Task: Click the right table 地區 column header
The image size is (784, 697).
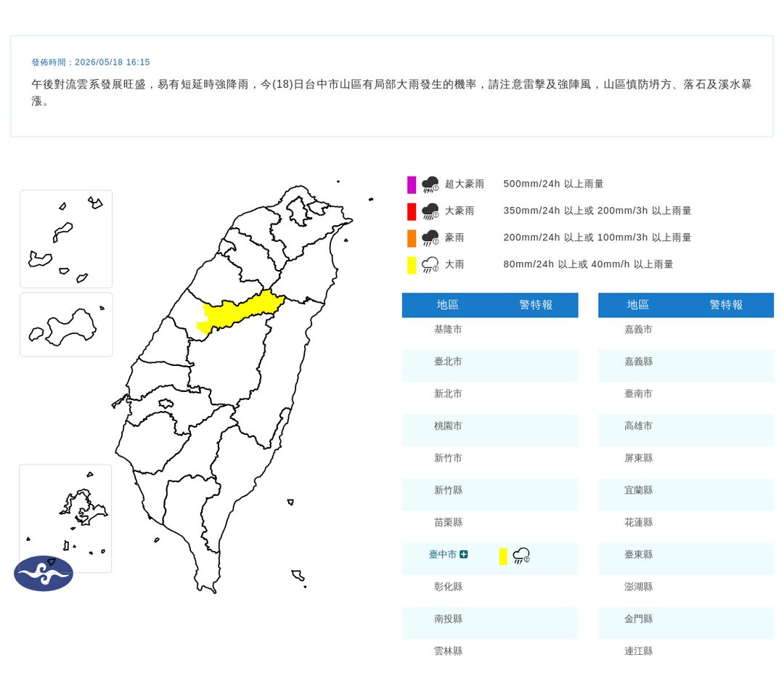Action: 638,305
